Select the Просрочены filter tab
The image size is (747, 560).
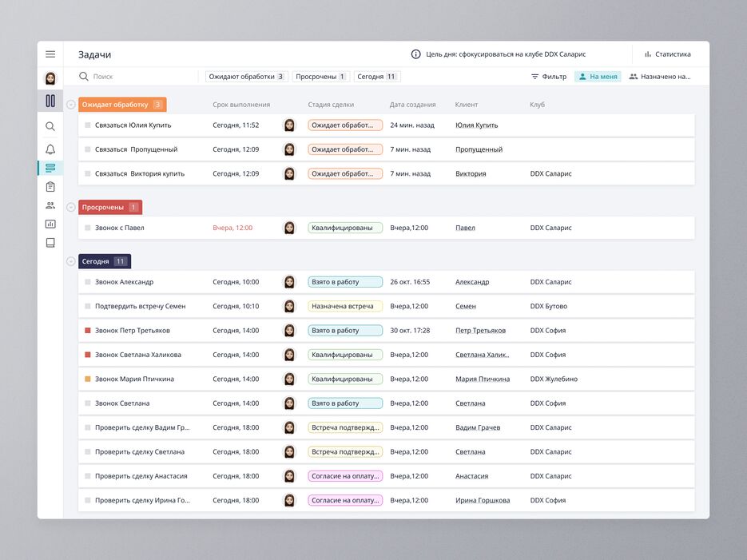point(320,77)
